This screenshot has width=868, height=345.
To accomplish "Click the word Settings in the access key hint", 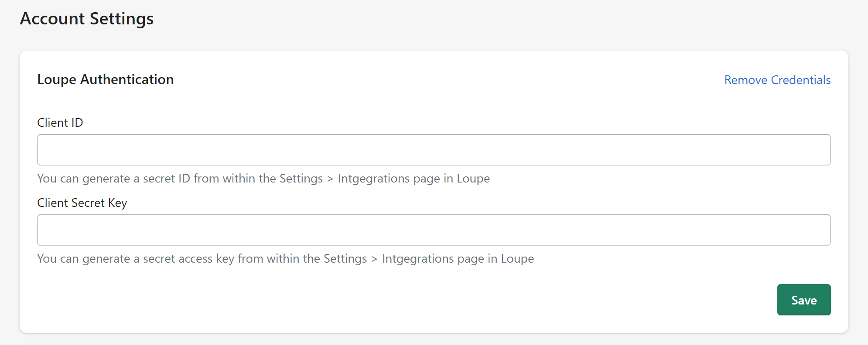I will coord(345,259).
